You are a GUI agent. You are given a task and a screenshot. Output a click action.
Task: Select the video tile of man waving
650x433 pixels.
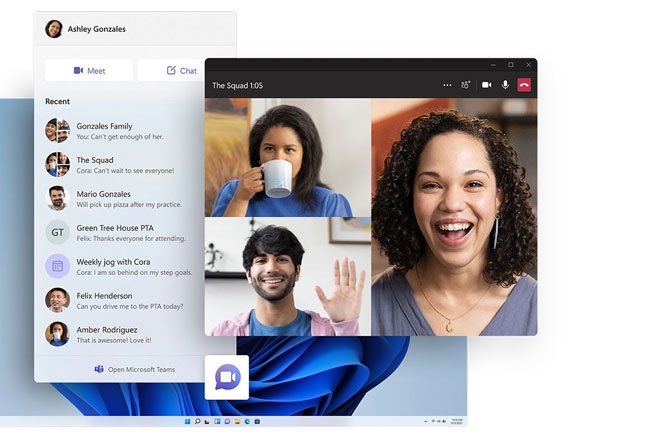point(288,276)
